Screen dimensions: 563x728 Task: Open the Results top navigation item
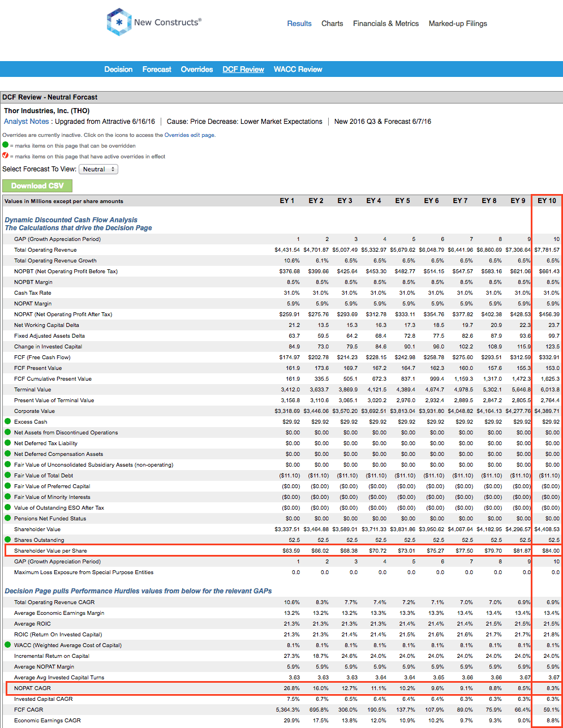[299, 24]
